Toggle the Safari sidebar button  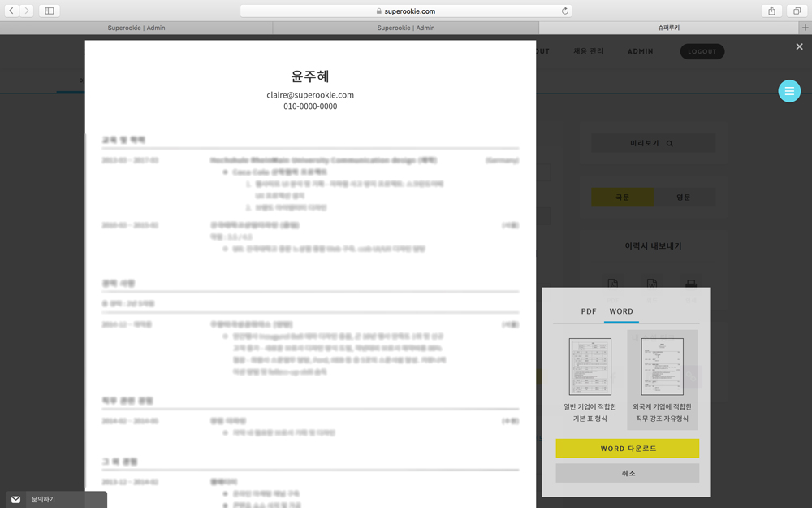coord(50,11)
